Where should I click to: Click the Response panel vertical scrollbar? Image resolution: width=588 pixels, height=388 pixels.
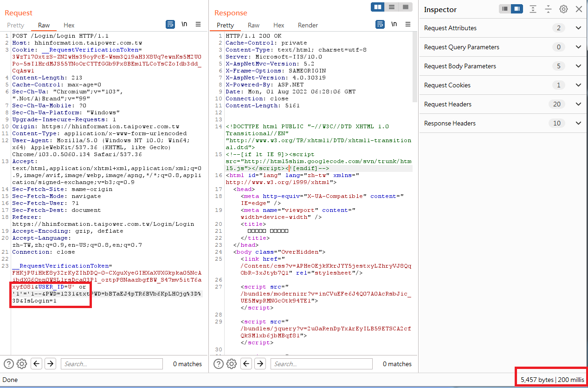(x=415, y=67)
